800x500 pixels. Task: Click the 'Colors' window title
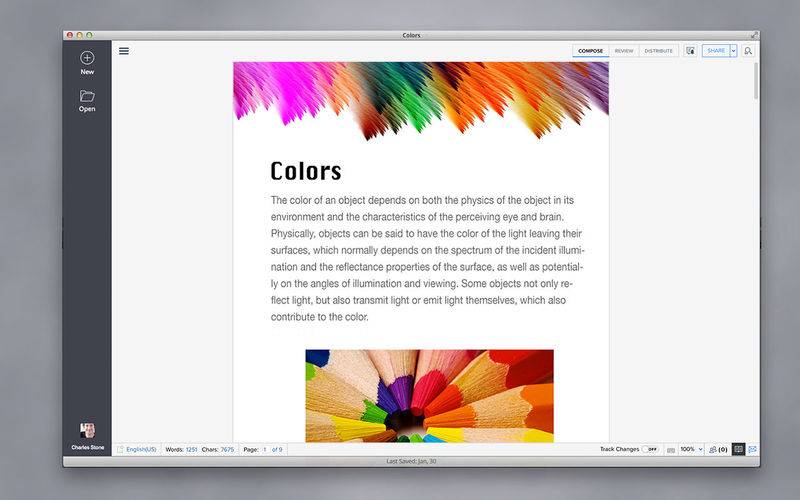tap(411, 35)
